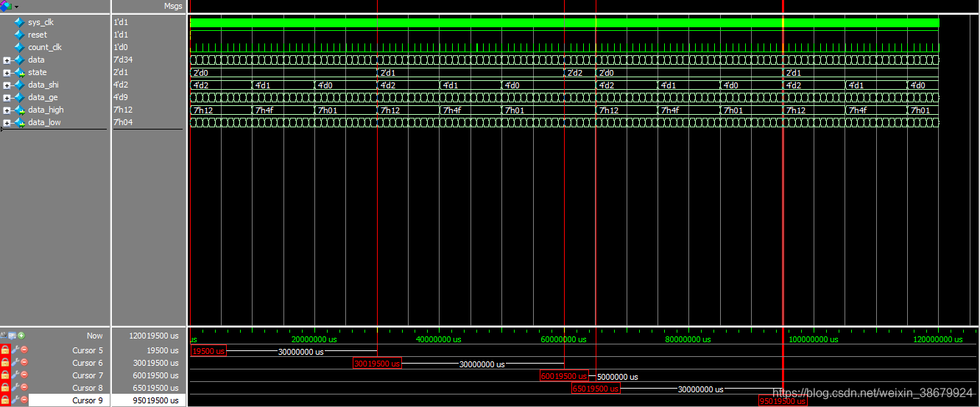Open the Cursor 6 wrench properties
980x407 pixels.
click(x=15, y=363)
